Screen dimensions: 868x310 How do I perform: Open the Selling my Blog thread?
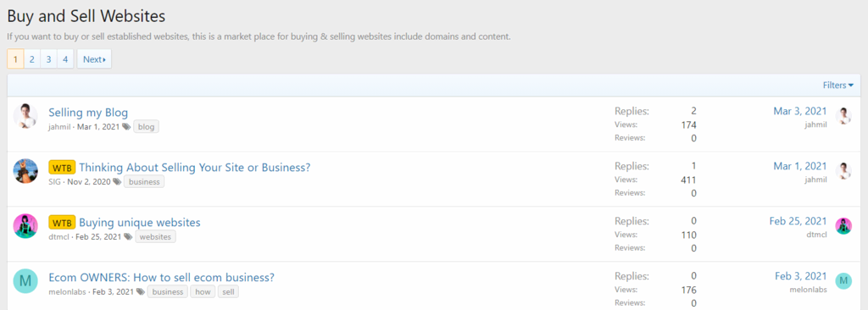88,113
